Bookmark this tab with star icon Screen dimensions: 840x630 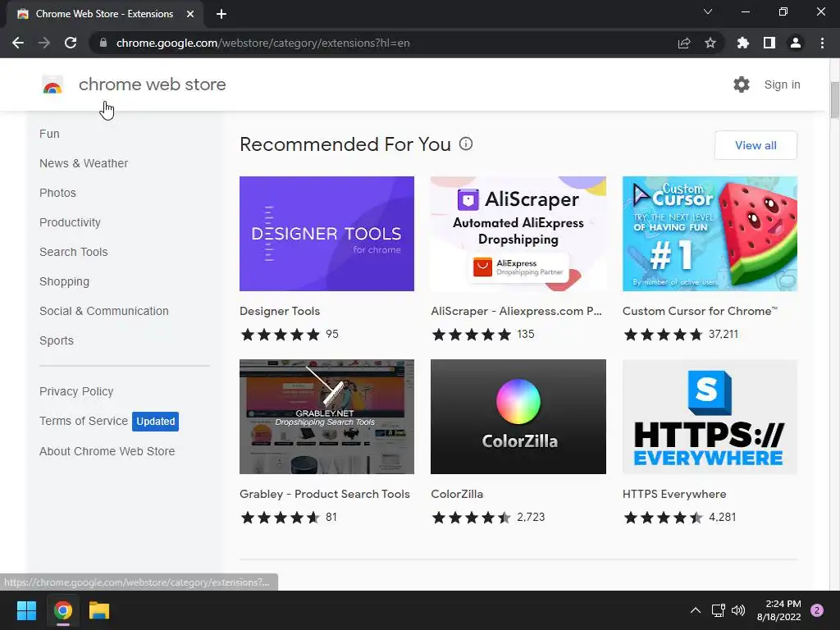click(x=710, y=43)
